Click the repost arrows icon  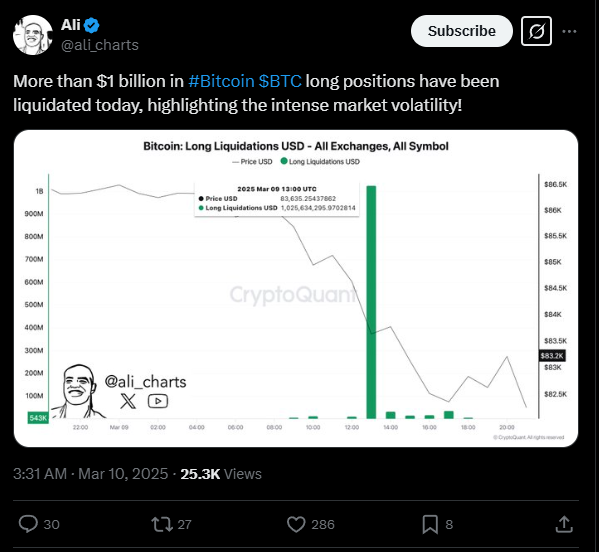(162, 524)
